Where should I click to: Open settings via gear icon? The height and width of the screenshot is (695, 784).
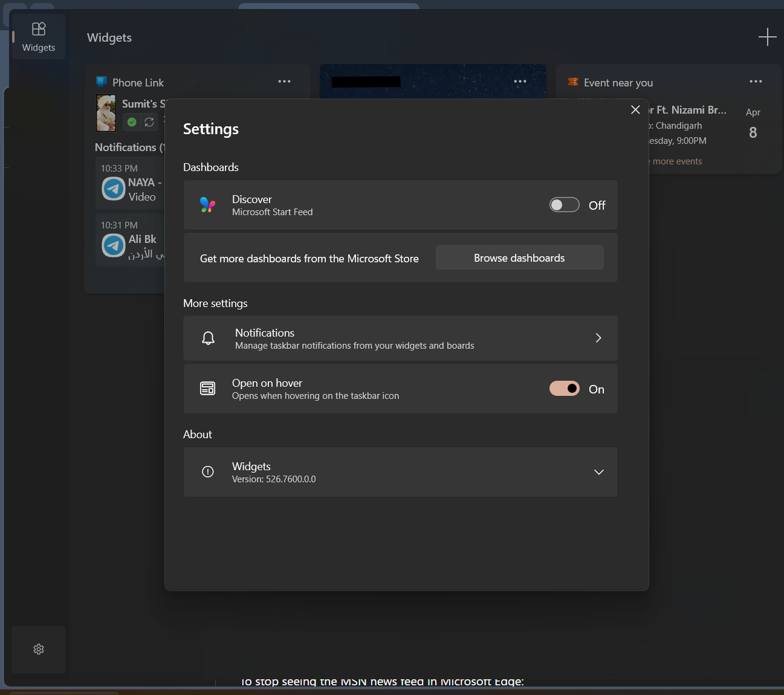coord(39,649)
